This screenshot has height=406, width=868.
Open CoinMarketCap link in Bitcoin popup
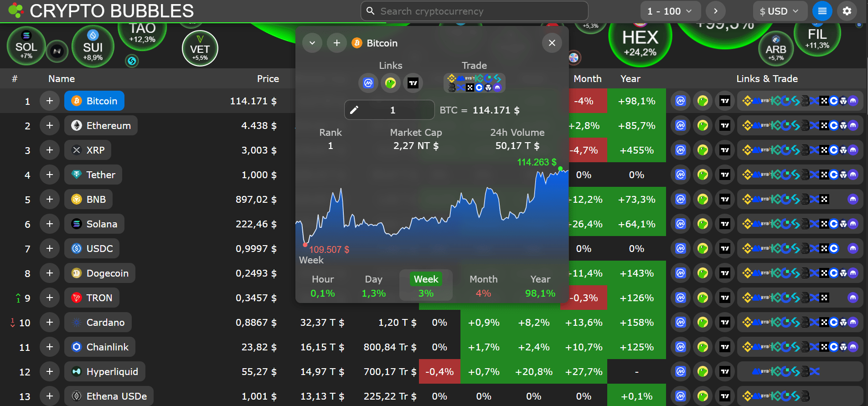click(x=368, y=83)
